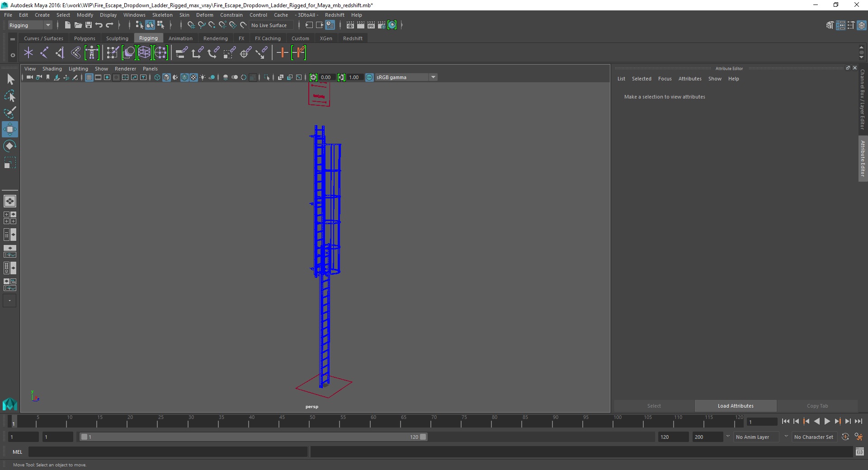Click the Lattice deformer shelf icon
The image size is (868, 470).
144,53
